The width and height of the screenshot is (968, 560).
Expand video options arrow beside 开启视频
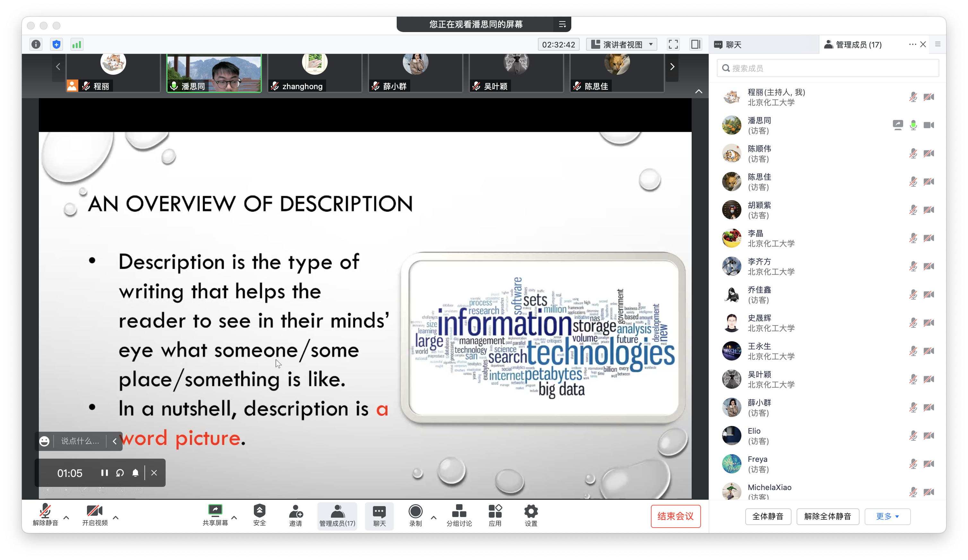pyautogui.click(x=115, y=518)
